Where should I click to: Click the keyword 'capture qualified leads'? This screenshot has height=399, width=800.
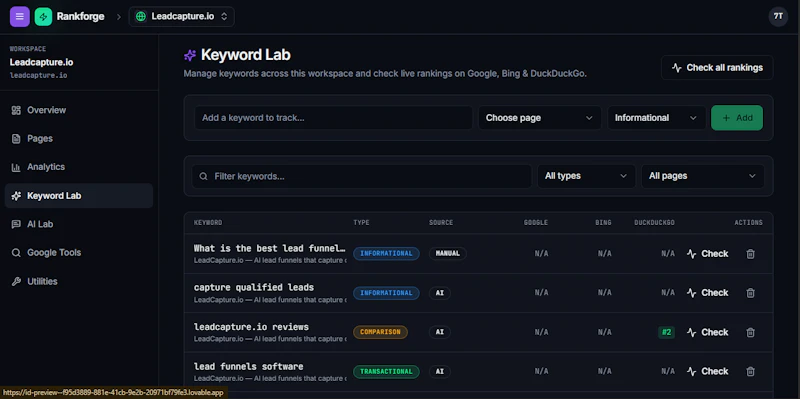tap(254, 287)
